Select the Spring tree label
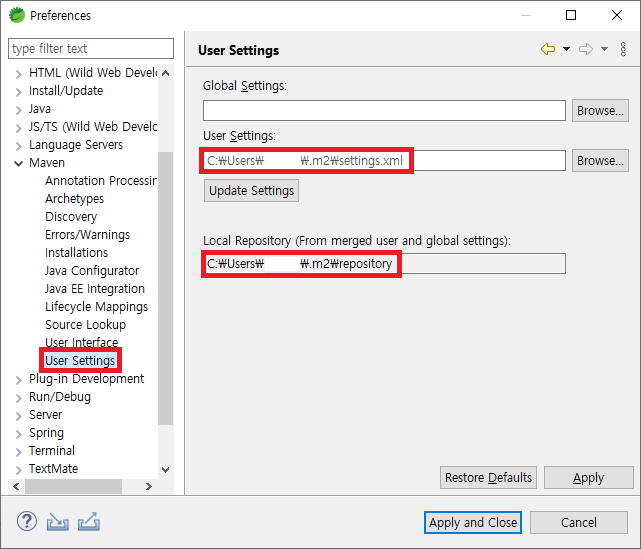This screenshot has width=641, height=549. coord(46,433)
